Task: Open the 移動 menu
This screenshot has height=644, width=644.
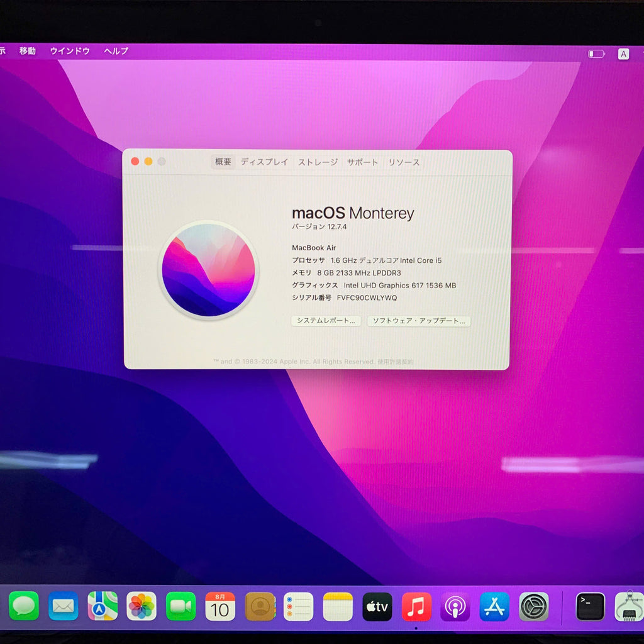Action: click(28, 51)
